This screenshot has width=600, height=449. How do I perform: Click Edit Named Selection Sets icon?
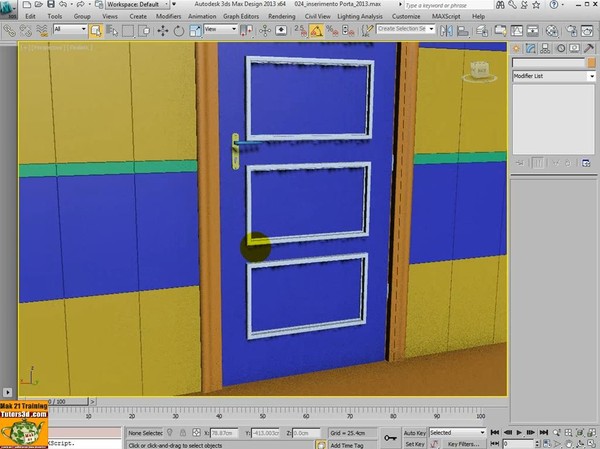click(367, 31)
